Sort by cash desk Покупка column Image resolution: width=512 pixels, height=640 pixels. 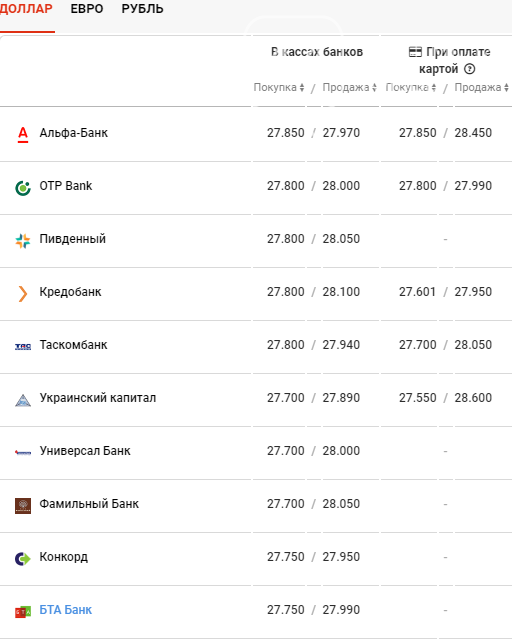tap(279, 87)
